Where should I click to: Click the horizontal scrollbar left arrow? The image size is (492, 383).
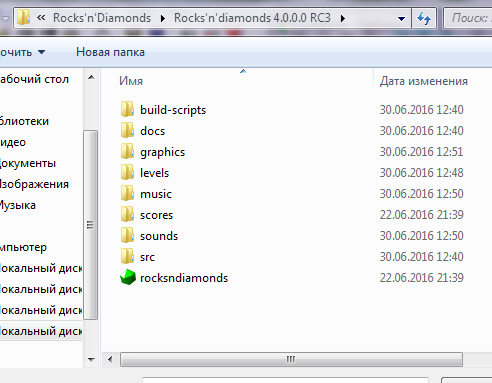coord(110,359)
